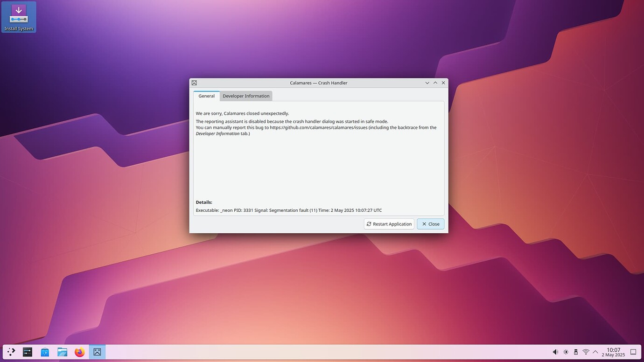Expand the hidden system tray icons
Image resolution: width=644 pixels, height=362 pixels.
pos(596,352)
